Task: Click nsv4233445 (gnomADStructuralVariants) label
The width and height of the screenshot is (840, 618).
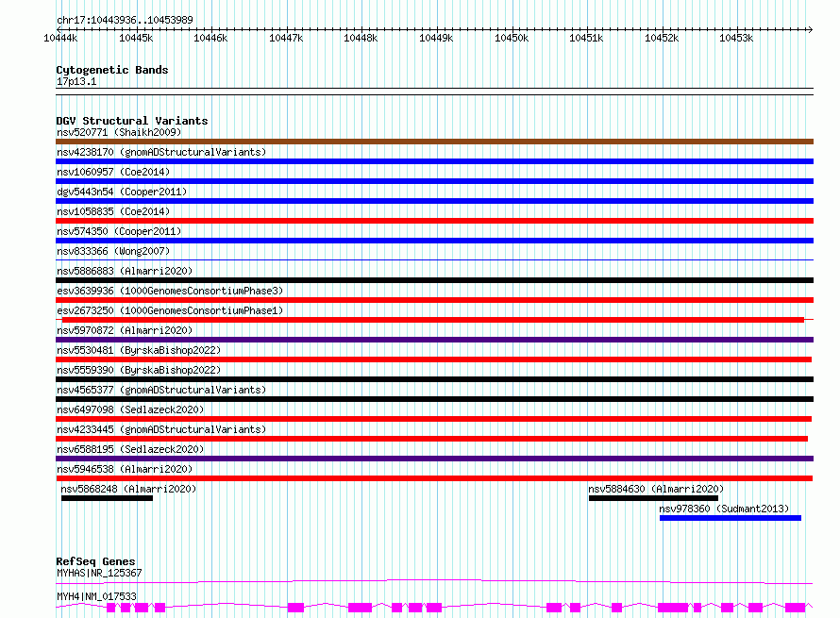Action: pyautogui.click(x=161, y=429)
